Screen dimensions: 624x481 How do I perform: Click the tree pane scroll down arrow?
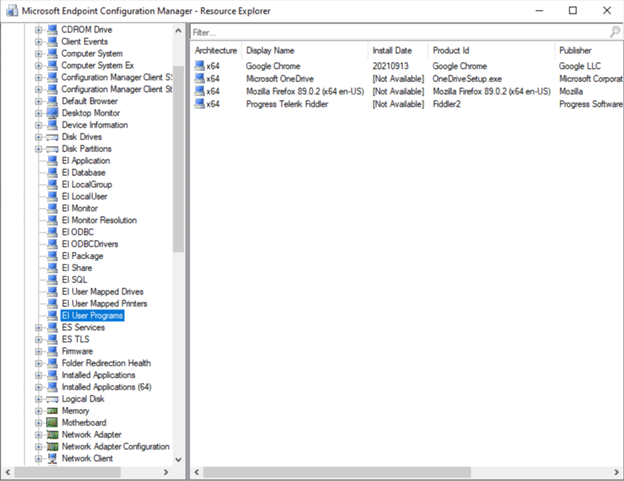tap(178, 460)
